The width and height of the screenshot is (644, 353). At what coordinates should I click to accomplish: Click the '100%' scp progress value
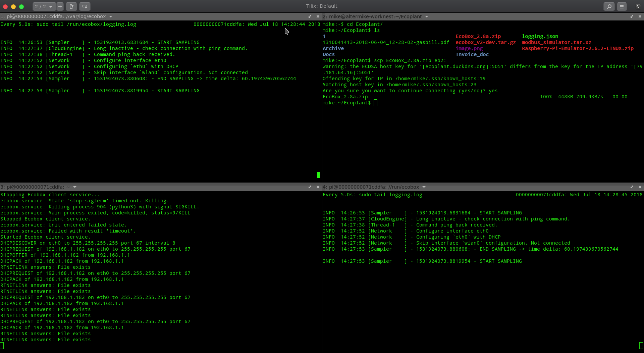[x=546, y=97]
